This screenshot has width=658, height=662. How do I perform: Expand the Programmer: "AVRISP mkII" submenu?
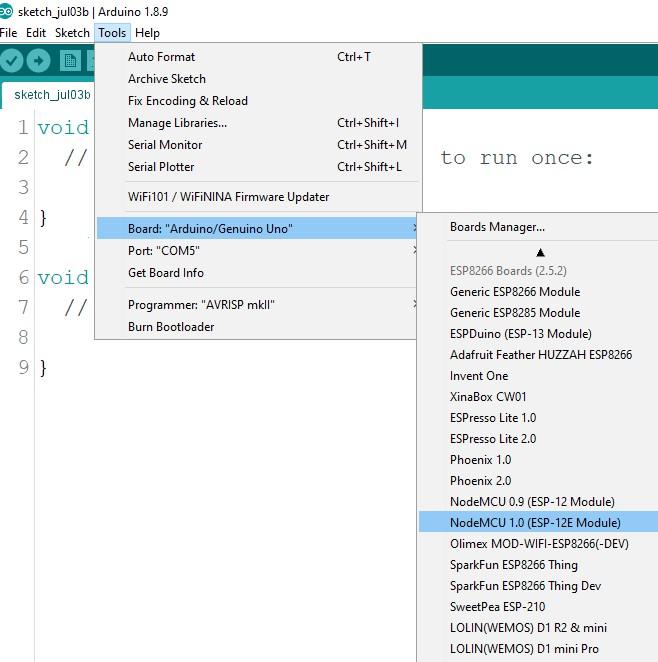257,305
